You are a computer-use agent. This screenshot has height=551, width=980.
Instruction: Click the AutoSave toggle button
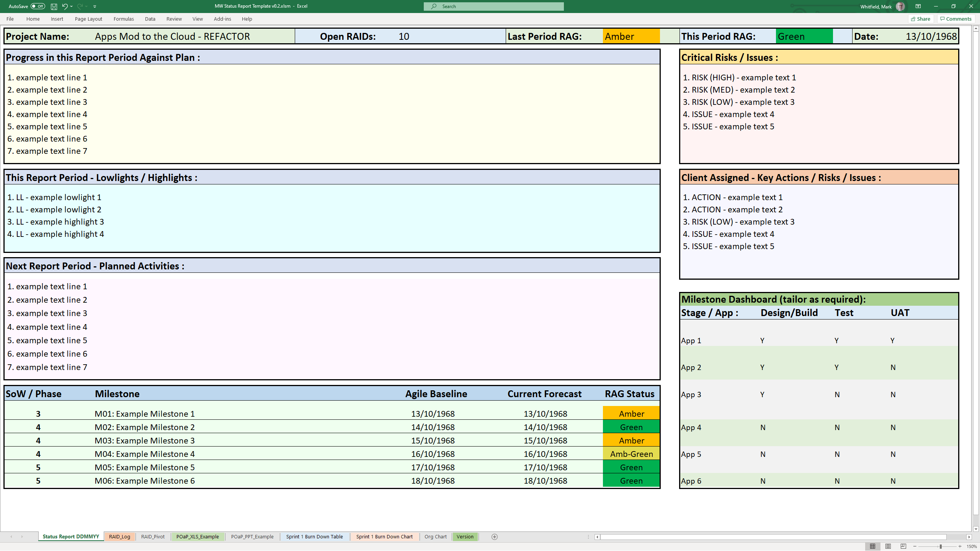36,6
